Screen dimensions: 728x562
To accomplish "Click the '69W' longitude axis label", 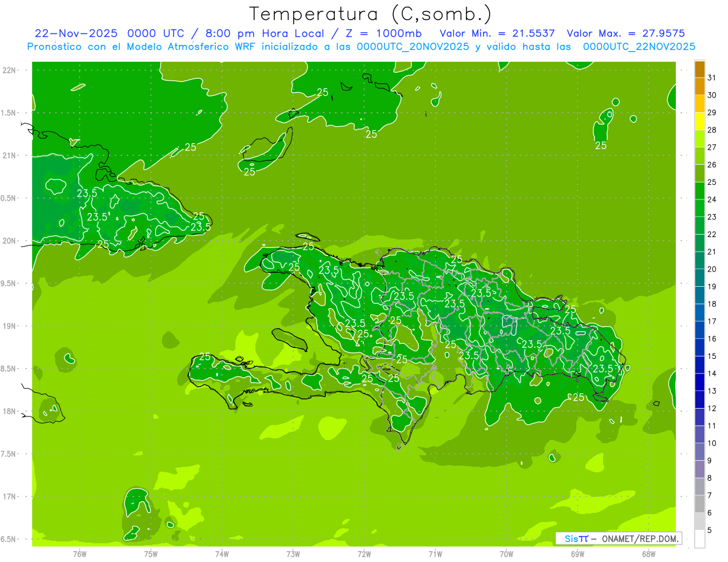I will tap(578, 554).
